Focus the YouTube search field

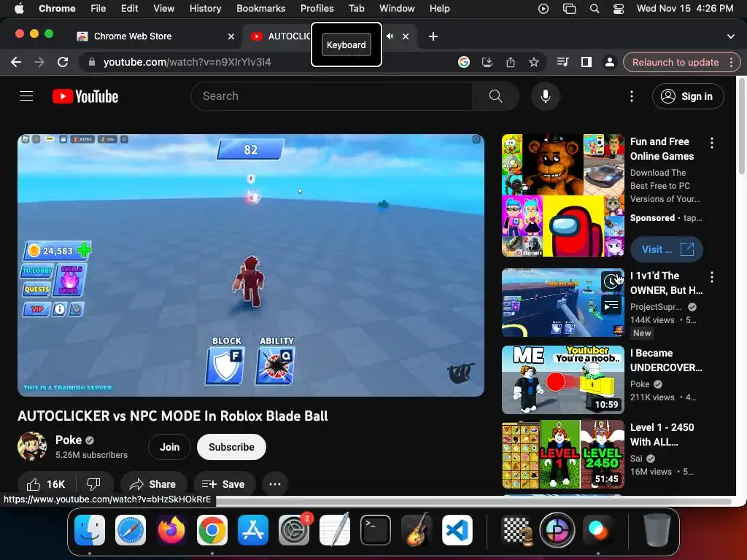pyautogui.click(x=332, y=96)
